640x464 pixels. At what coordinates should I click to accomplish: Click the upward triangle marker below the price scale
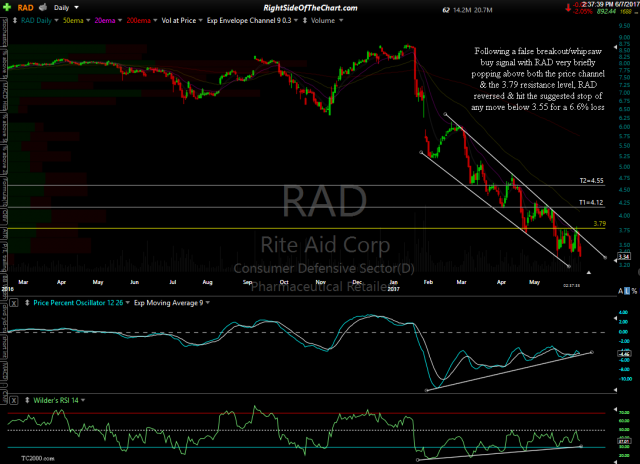pos(589,272)
